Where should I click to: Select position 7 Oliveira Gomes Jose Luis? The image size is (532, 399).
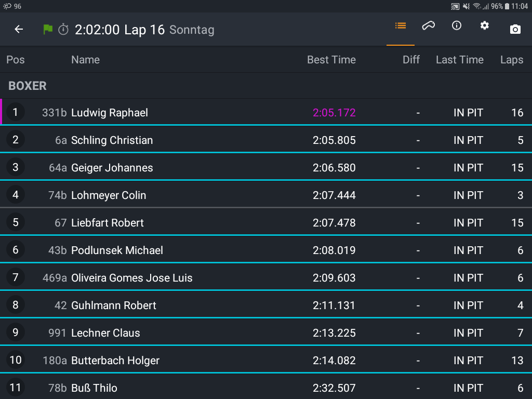coord(266,277)
